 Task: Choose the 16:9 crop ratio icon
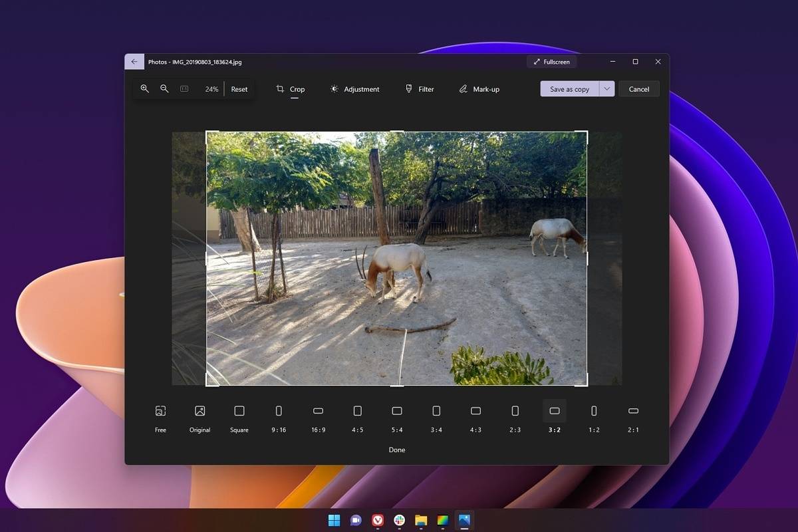318,411
